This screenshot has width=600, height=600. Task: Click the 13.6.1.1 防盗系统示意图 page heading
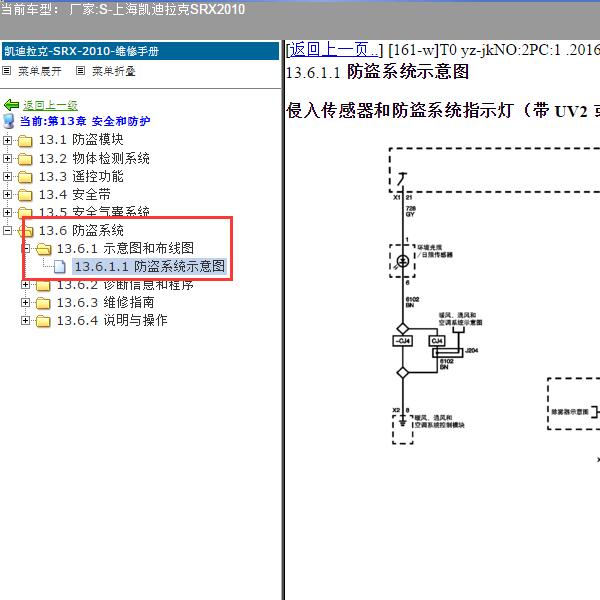click(377, 72)
